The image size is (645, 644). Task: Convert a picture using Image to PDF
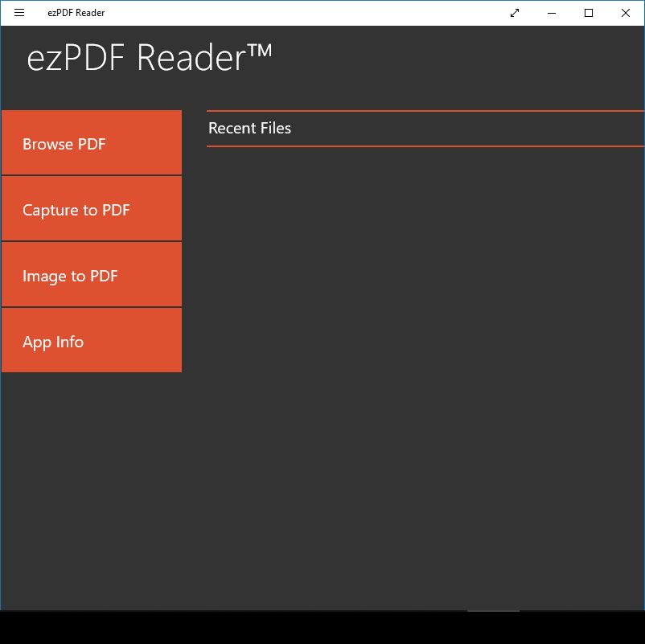click(91, 275)
